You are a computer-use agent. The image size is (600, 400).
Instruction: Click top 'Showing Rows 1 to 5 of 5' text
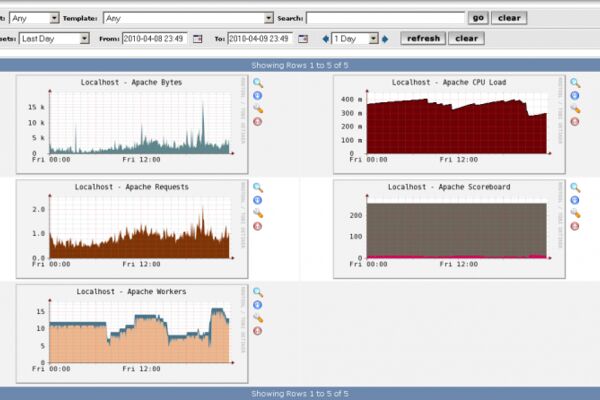[x=300, y=65]
